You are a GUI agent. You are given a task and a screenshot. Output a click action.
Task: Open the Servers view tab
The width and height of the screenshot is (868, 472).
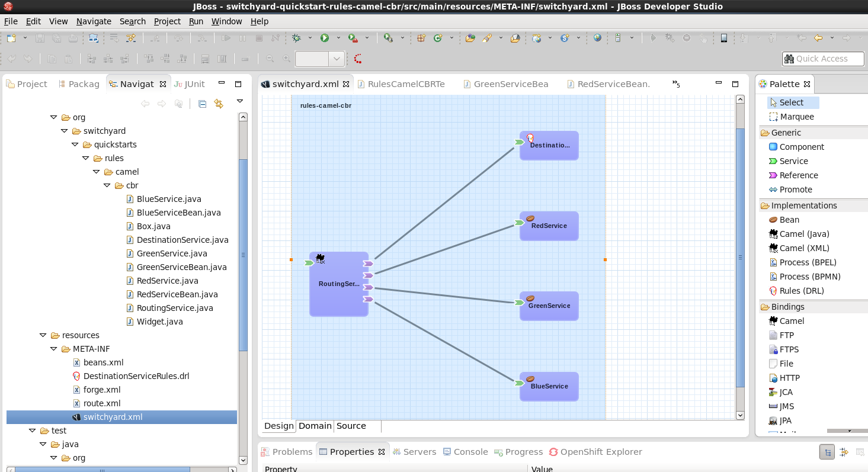(x=414, y=452)
